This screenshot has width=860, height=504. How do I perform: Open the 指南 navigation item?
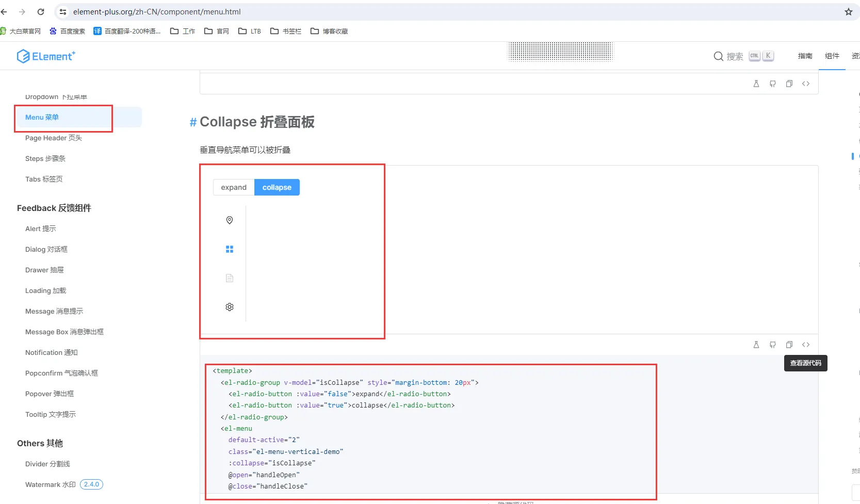(x=805, y=56)
